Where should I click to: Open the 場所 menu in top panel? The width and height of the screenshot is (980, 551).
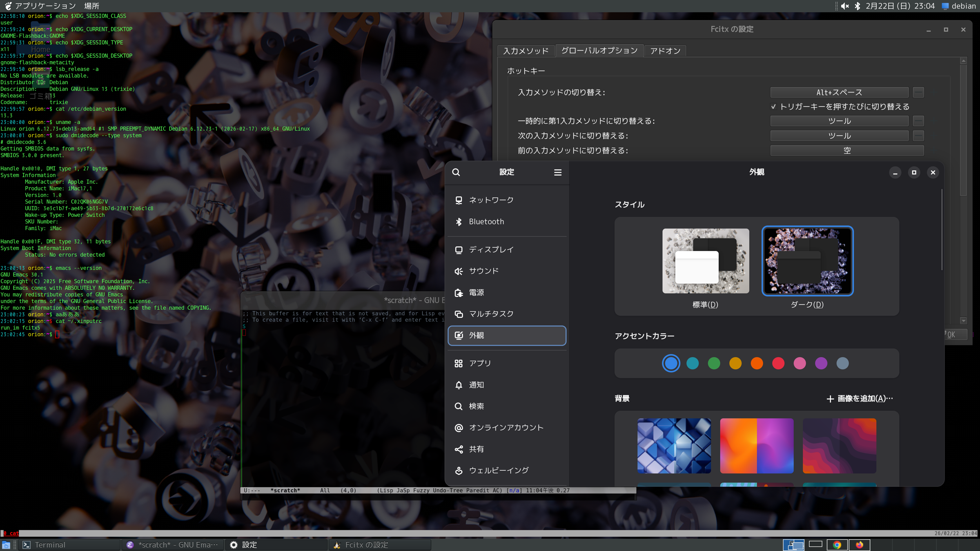pyautogui.click(x=91, y=6)
